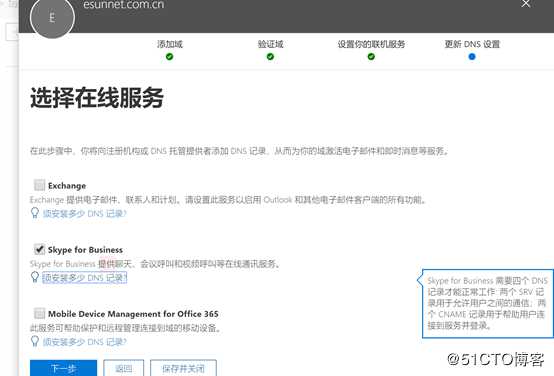Select the 添加域 step indicator

(170, 44)
